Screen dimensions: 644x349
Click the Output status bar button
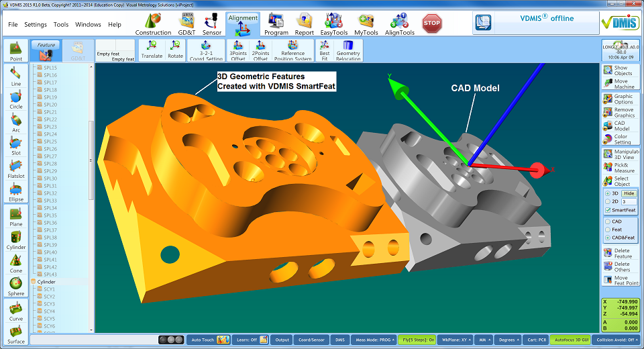pos(282,340)
